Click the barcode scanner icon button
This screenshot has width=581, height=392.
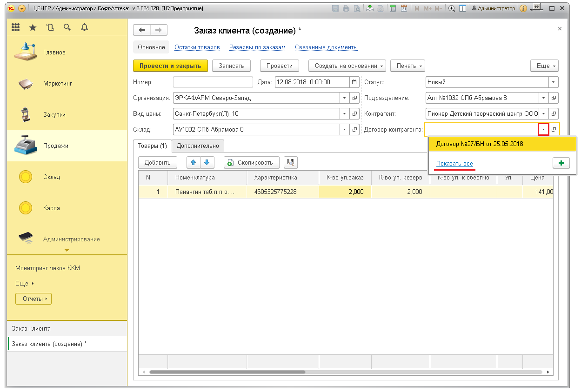point(291,162)
